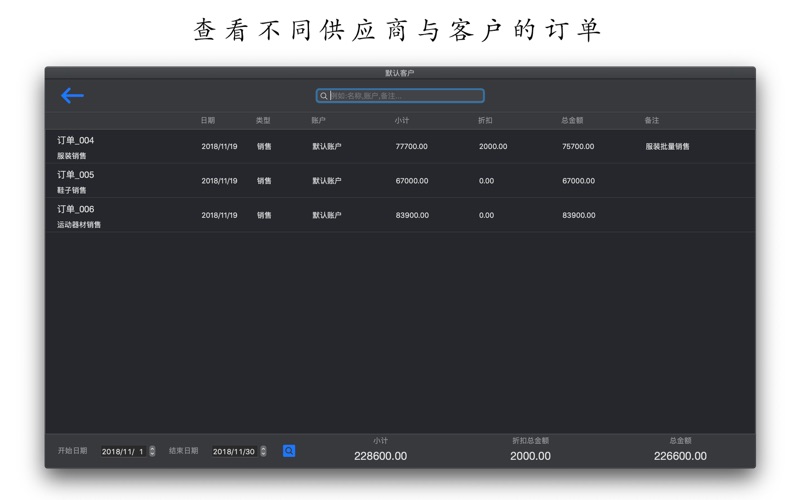The height and width of the screenshot is (500, 800).
Task: Click the 备注 column header
Action: 652,121
